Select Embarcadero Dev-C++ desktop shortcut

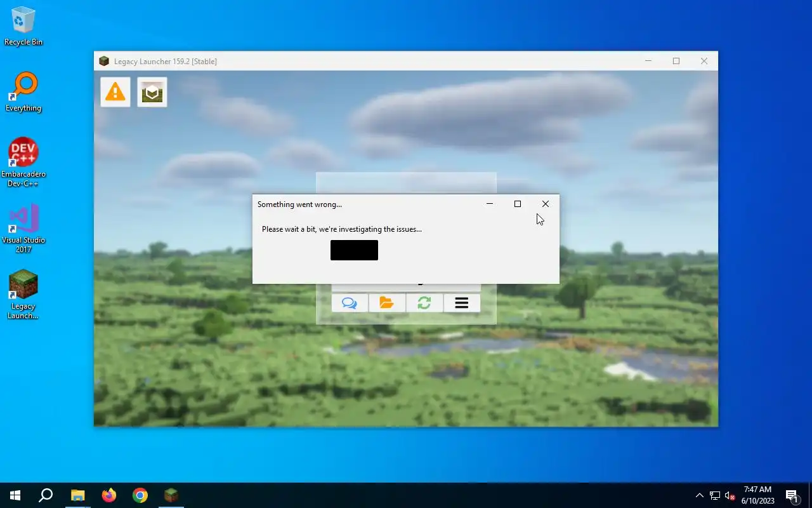tap(23, 163)
